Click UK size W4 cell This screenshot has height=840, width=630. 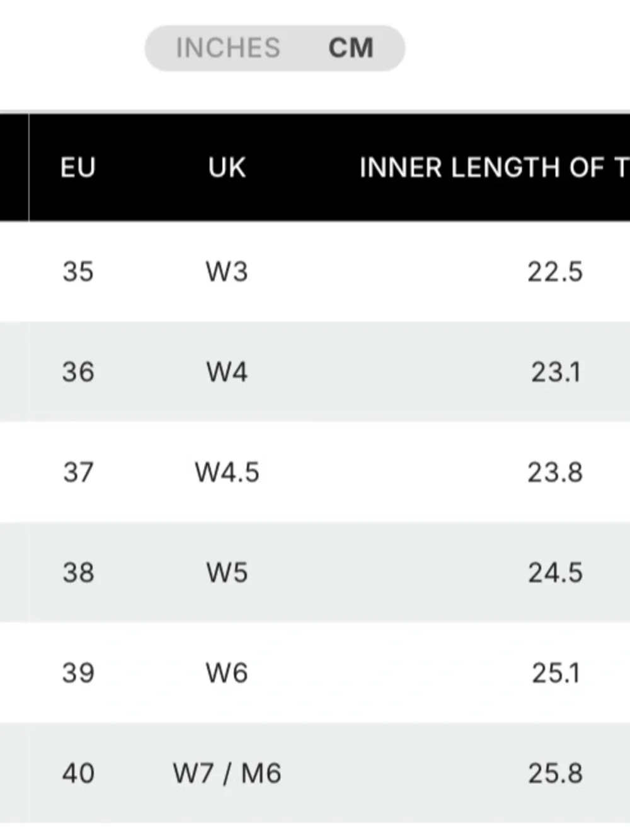[x=227, y=372]
